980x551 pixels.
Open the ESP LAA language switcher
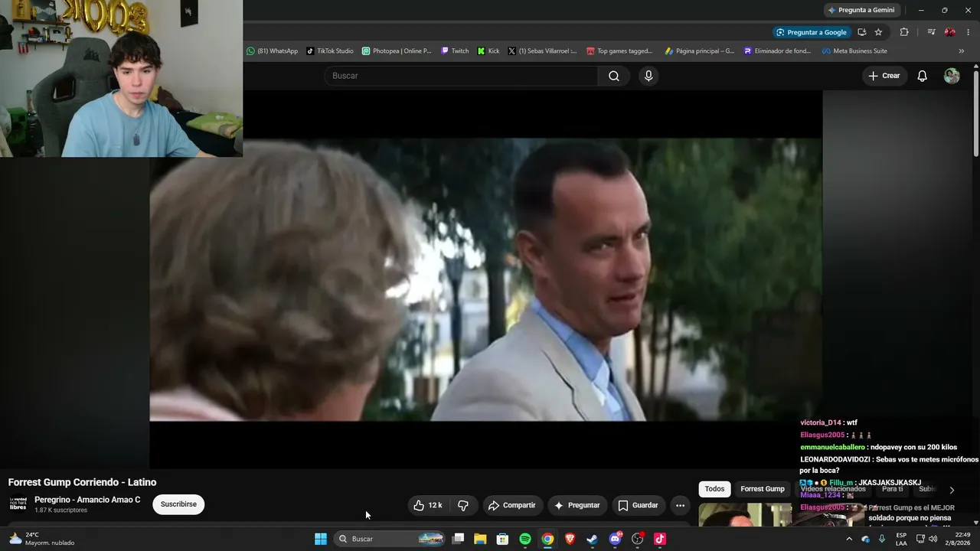(901, 539)
